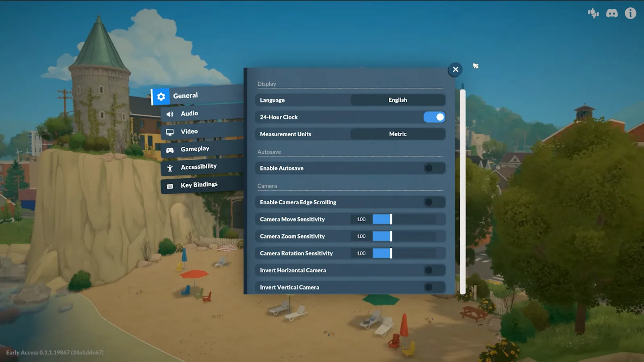Go to the Accessibility settings tab

pyautogui.click(x=202, y=167)
